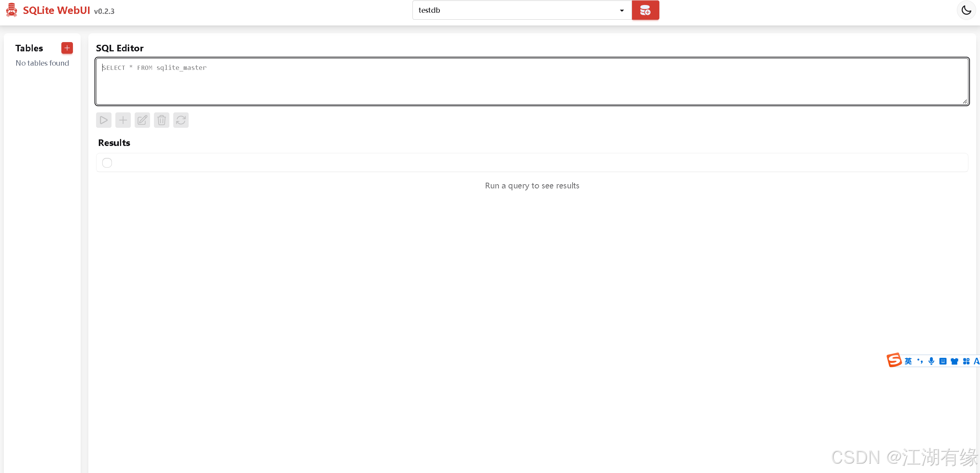
Task: Click the IME punctuation toggle icon
Action: point(920,361)
